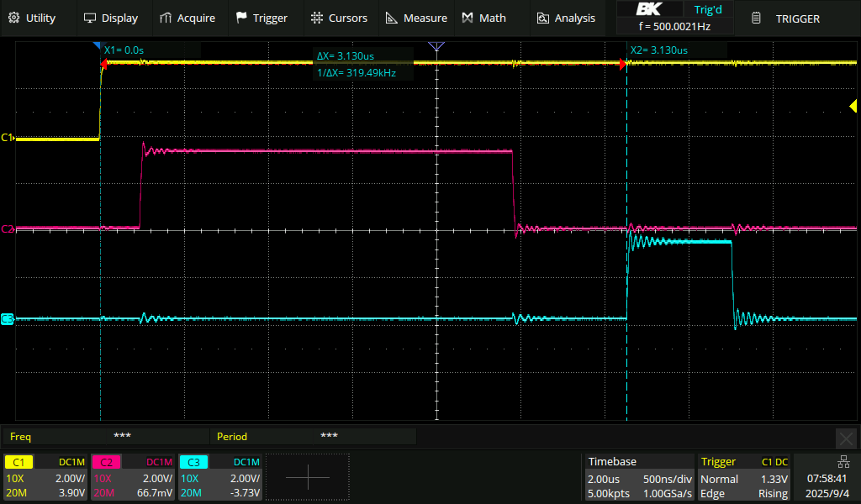
Task: Click the Display monitor icon
Action: (x=89, y=18)
